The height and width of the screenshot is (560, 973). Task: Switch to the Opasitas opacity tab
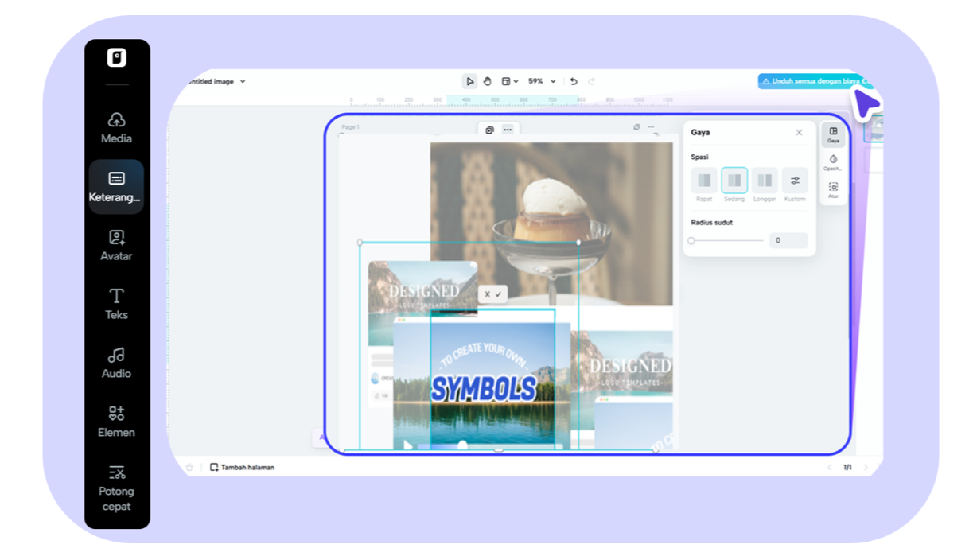point(833,163)
